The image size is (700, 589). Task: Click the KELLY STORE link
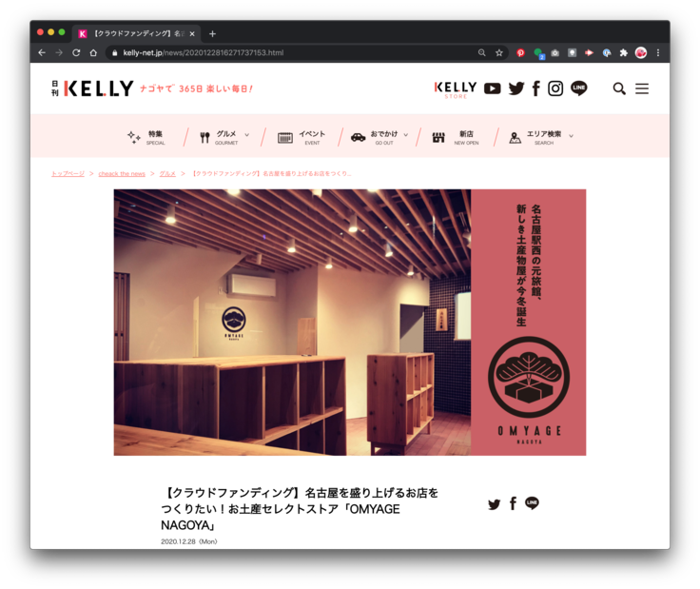point(456,88)
